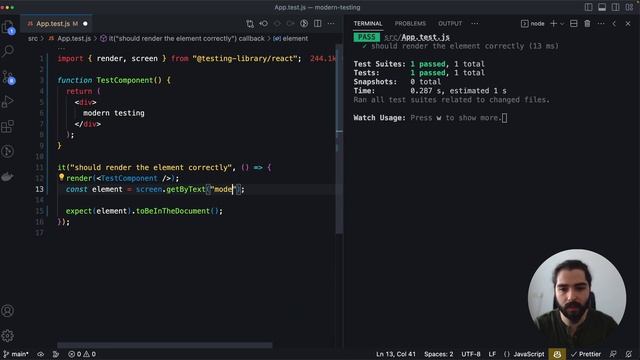Close the terminal panel
Screen dimensions: 640x360
tap(628, 24)
